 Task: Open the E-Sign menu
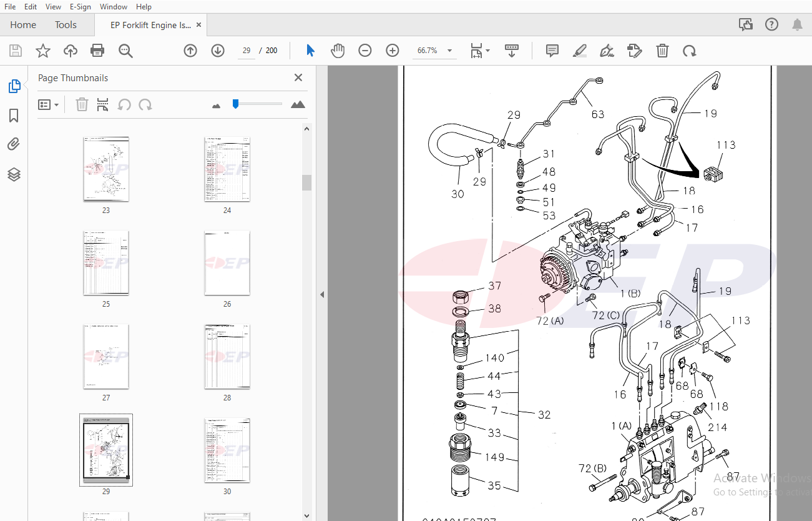point(80,7)
